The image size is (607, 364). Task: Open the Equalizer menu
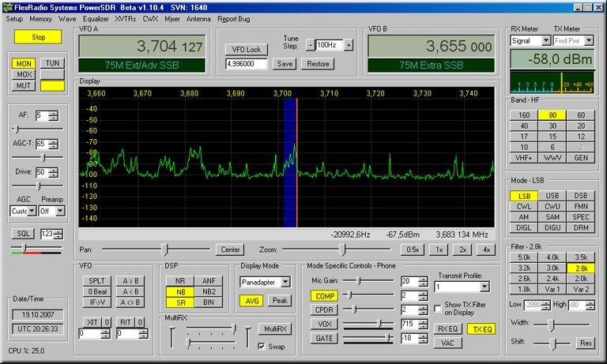[x=96, y=19]
